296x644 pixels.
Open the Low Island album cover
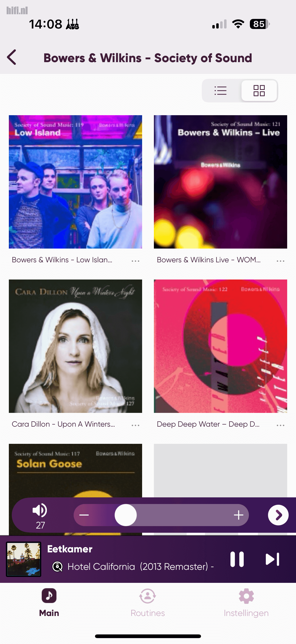(75, 182)
